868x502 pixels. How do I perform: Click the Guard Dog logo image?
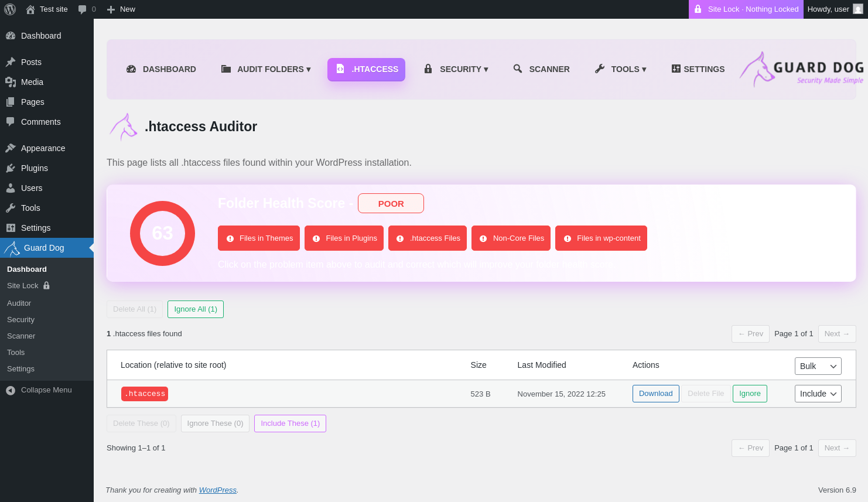[x=801, y=69]
